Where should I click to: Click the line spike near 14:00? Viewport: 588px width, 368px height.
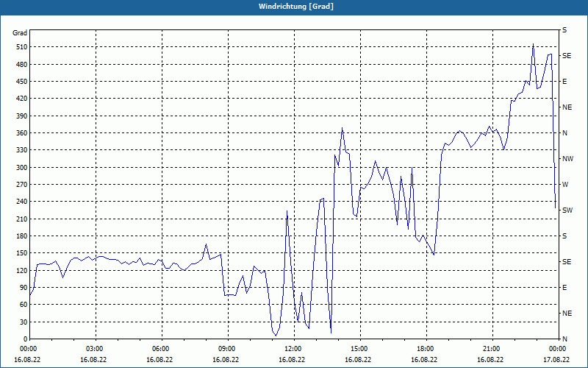(342, 128)
